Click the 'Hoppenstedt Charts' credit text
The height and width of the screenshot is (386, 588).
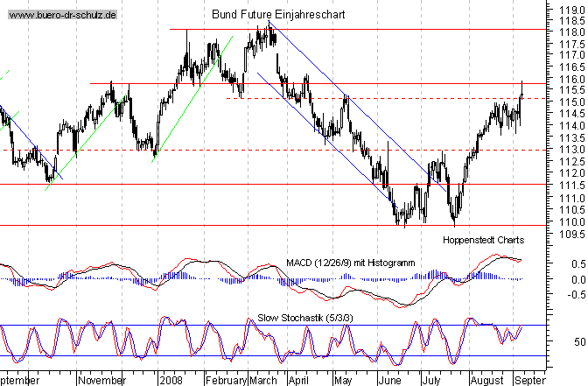[x=483, y=240]
